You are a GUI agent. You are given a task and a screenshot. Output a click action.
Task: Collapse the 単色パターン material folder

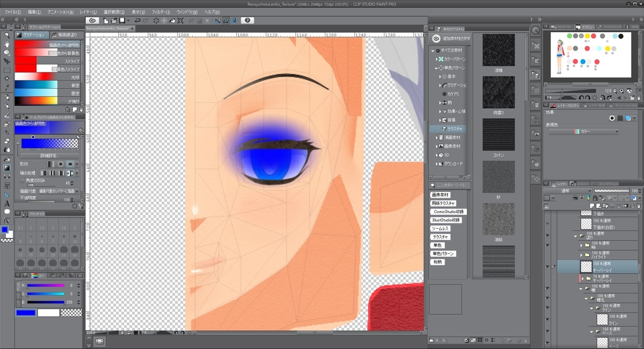coord(436,68)
